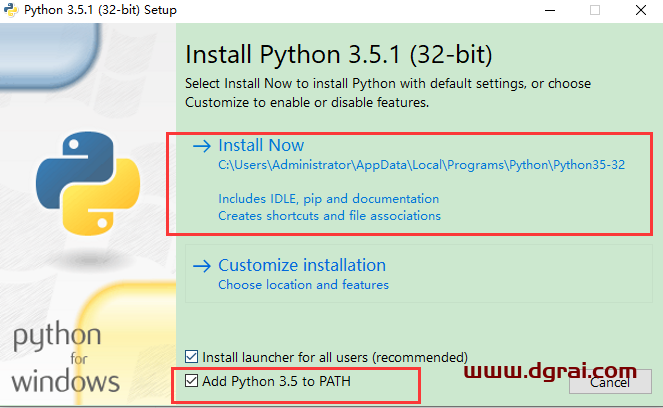Toggle Install launcher for all users checkbox
Screen dimensions: 663x408
coord(191,357)
